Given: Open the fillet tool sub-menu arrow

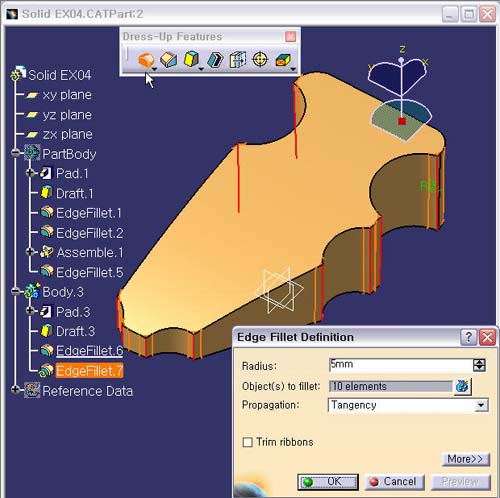Looking at the screenshot, I should click(154, 69).
